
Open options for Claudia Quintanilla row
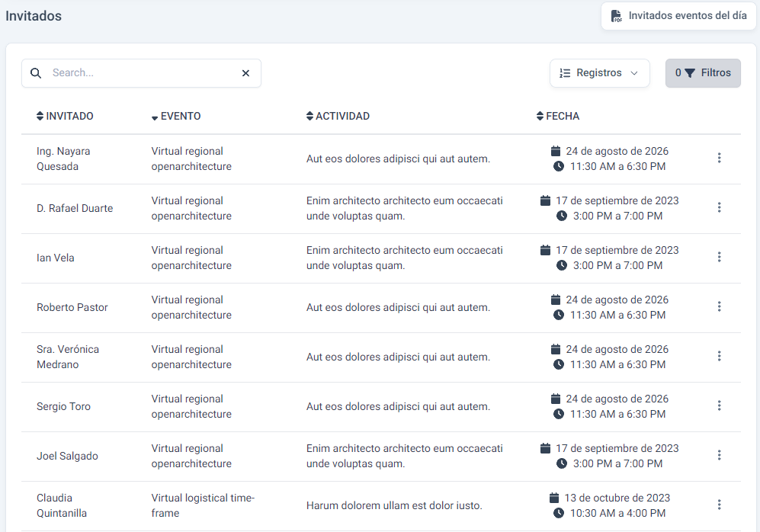(x=719, y=505)
